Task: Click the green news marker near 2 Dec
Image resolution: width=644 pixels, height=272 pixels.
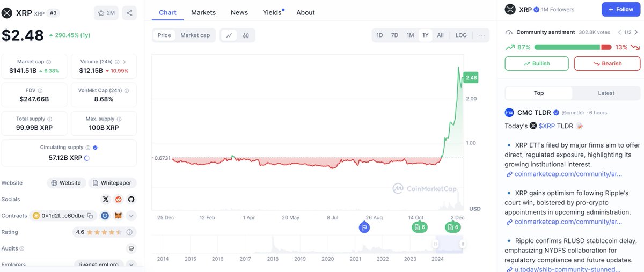Action: pyautogui.click(x=453, y=227)
